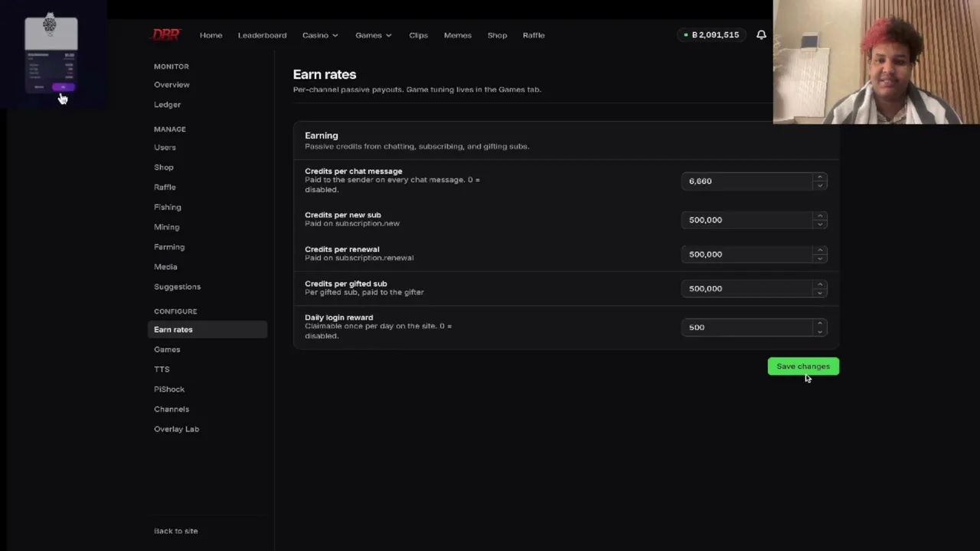Open PiShock configuration
The width and height of the screenshot is (980, 551).
[169, 389]
